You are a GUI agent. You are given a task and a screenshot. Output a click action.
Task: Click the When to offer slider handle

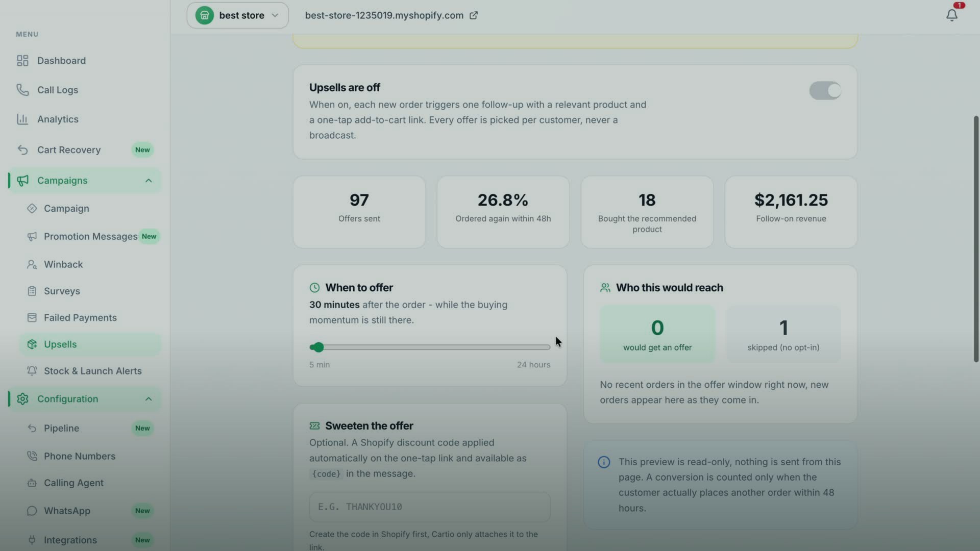[x=318, y=347]
